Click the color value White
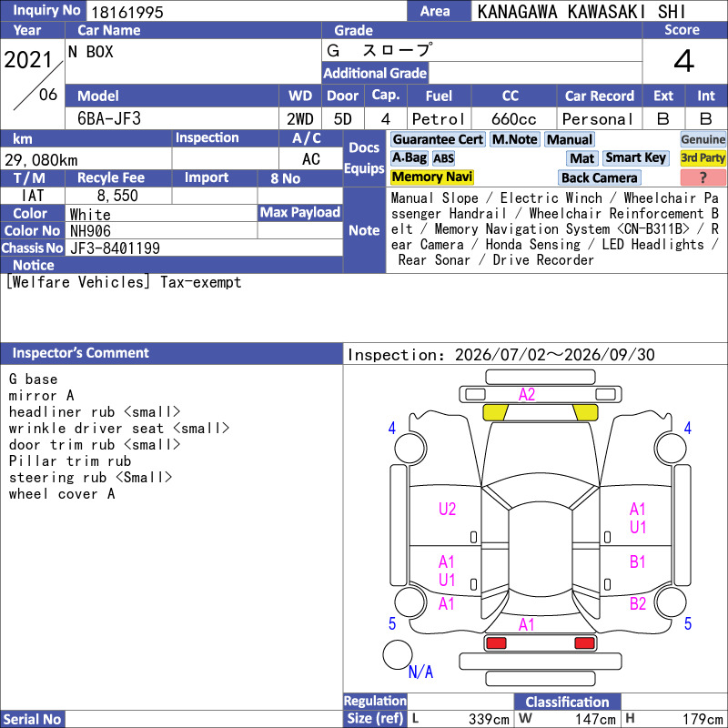The height and width of the screenshot is (728, 728). click(x=90, y=215)
